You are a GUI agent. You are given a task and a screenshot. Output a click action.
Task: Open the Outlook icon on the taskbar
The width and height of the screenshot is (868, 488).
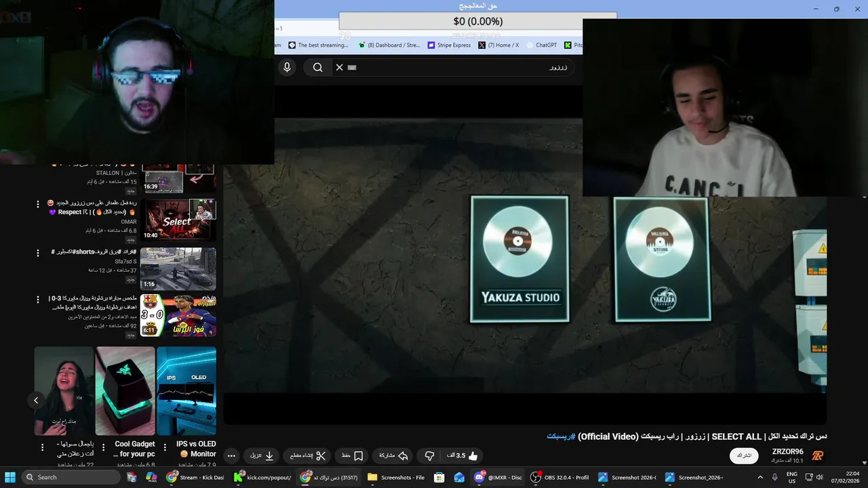point(459,477)
